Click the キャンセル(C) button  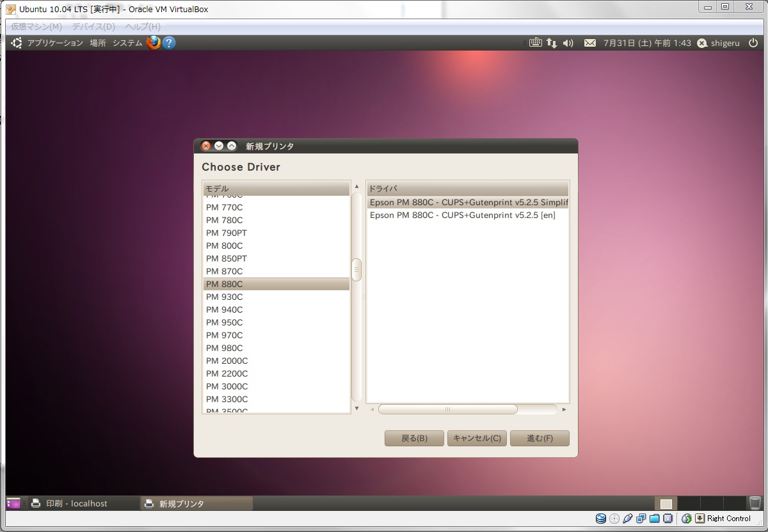pos(477,439)
